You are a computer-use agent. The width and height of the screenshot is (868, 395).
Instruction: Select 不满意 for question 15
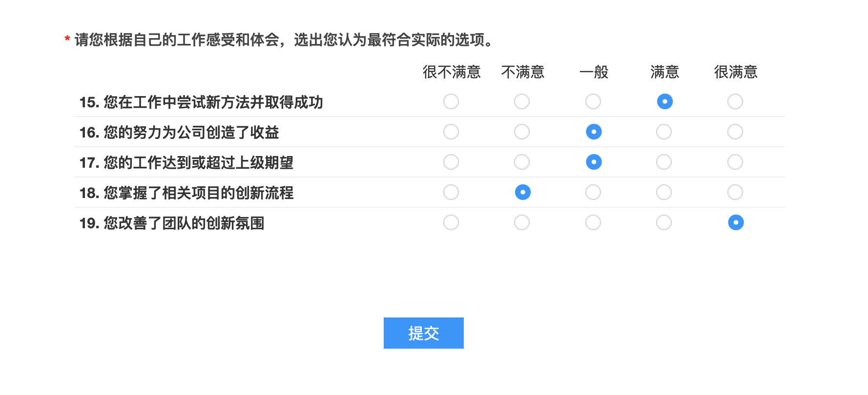tap(522, 101)
